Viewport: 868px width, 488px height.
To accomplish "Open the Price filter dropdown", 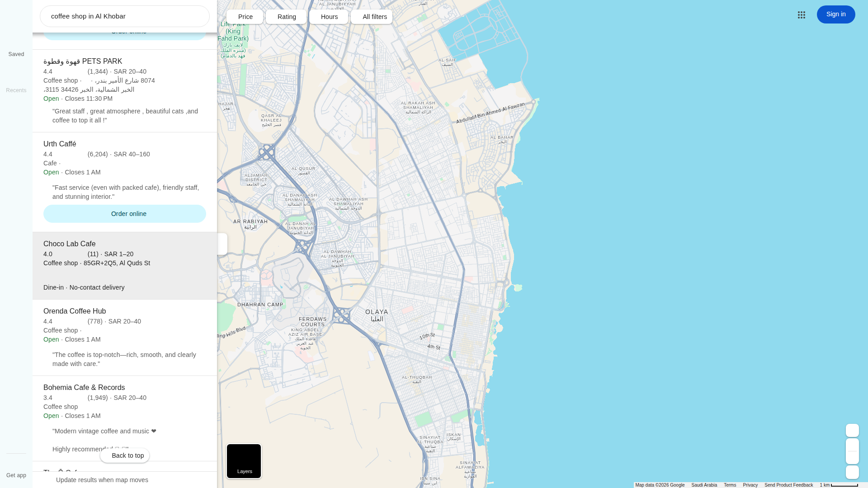I will click(245, 17).
